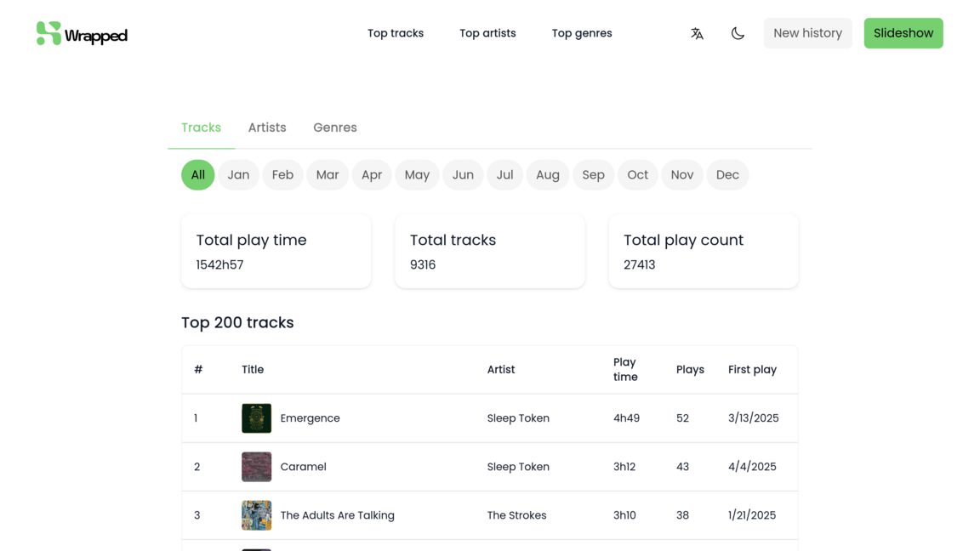Select the All months filter
Viewport: 980px width, 551px height.
click(197, 174)
